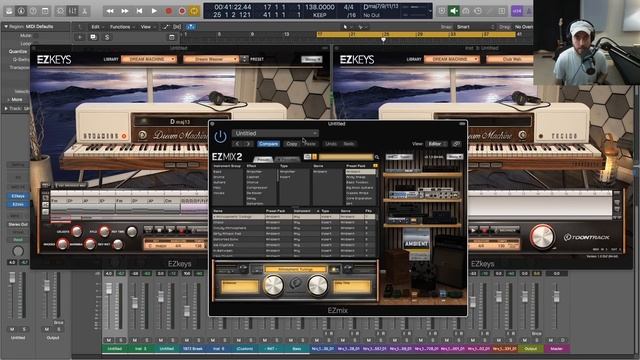Show the Toolbar via control bar icon

[x=45, y=11]
